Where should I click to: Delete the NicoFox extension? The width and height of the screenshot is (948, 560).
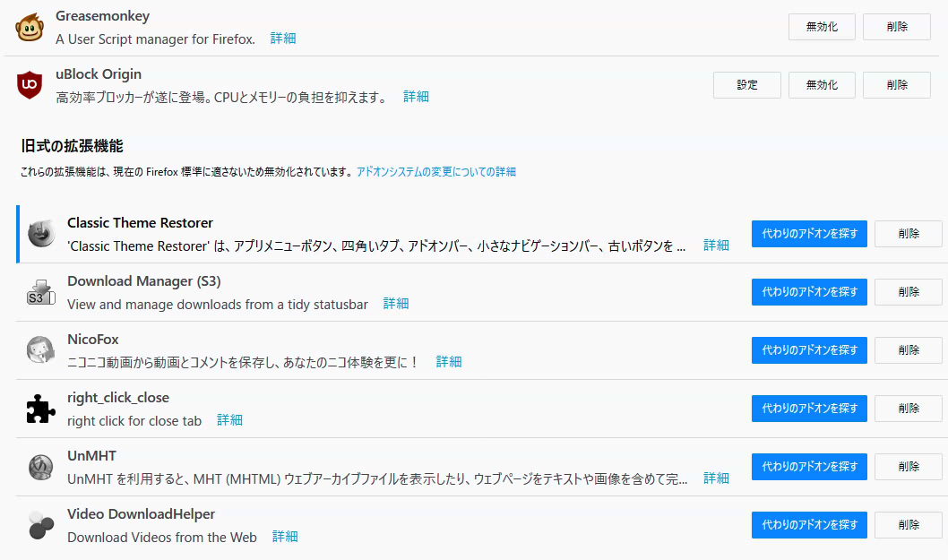pyautogui.click(x=908, y=350)
